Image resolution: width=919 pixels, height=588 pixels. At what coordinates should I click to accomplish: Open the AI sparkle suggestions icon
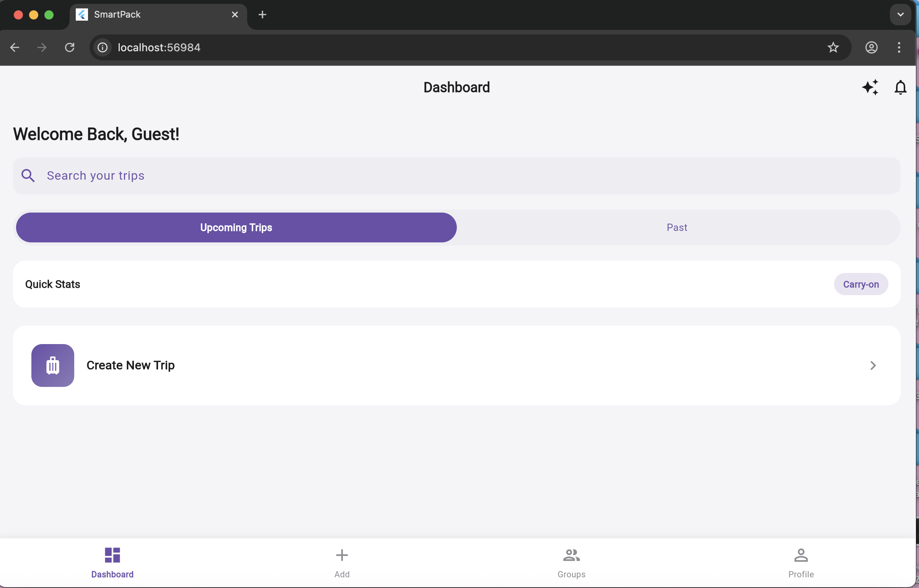click(870, 88)
